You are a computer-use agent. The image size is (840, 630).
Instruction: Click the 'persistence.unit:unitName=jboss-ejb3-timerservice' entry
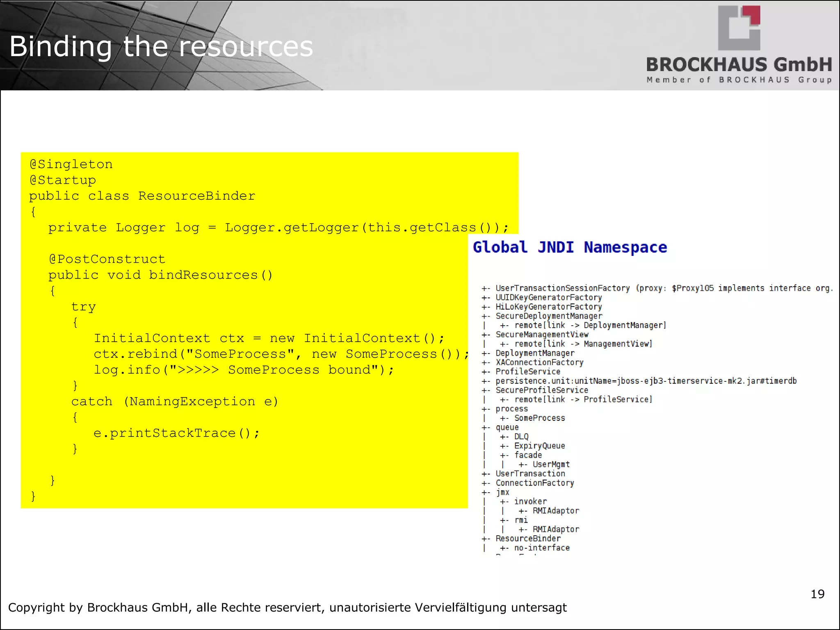646,381
